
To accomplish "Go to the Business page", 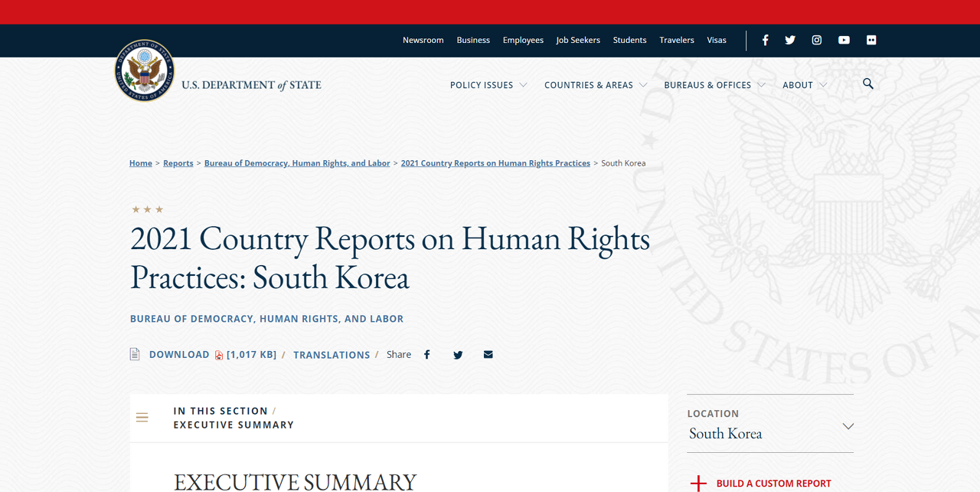I will pyautogui.click(x=473, y=40).
